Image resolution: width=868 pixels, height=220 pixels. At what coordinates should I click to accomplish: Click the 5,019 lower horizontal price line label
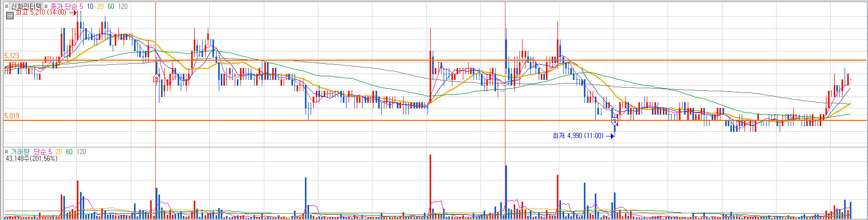[11, 116]
